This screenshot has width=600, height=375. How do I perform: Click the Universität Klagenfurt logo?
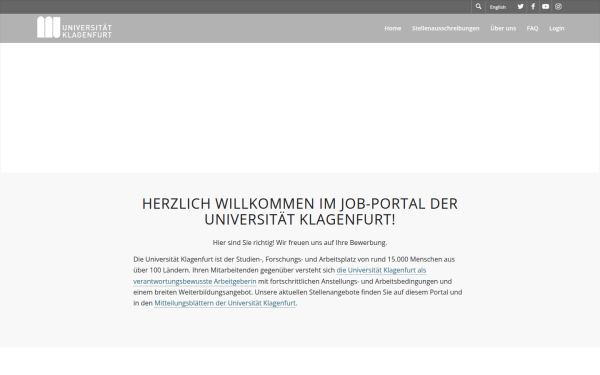[x=74, y=27]
